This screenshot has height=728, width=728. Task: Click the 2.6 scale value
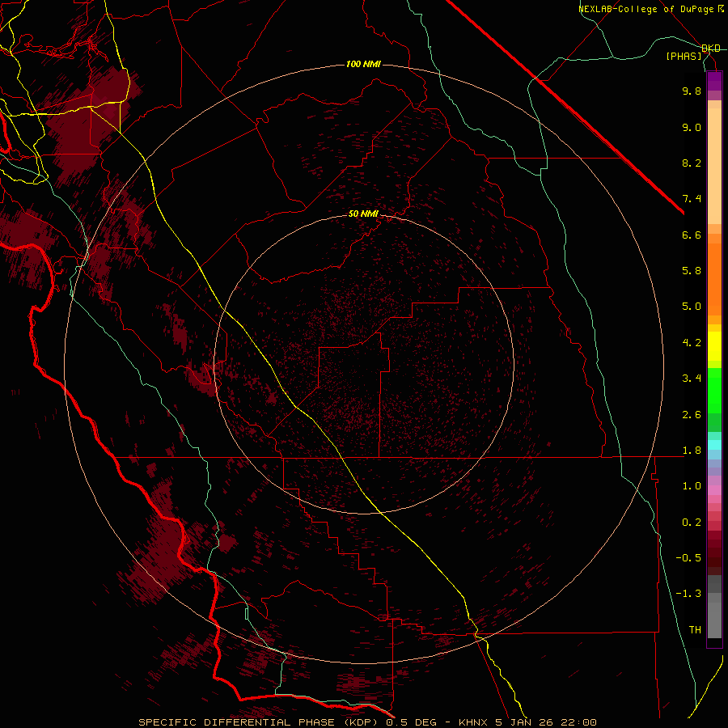(692, 415)
